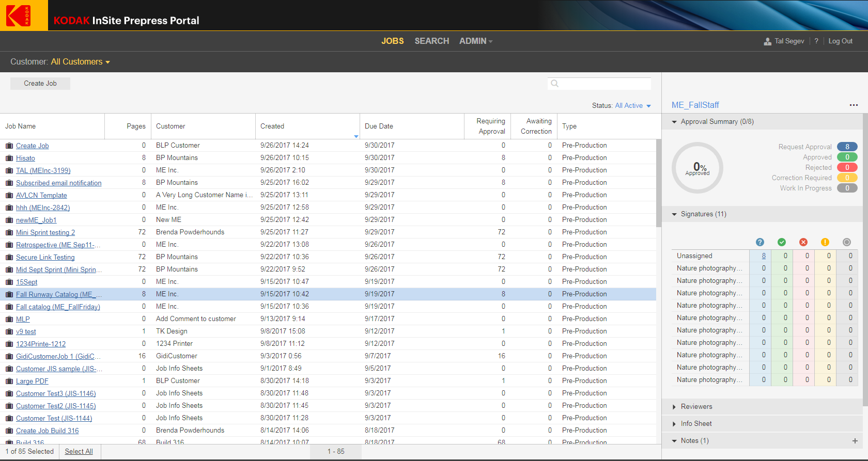Click the red X rejected column icon
Image resolution: width=868 pixels, height=461 pixels.
(x=803, y=242)
